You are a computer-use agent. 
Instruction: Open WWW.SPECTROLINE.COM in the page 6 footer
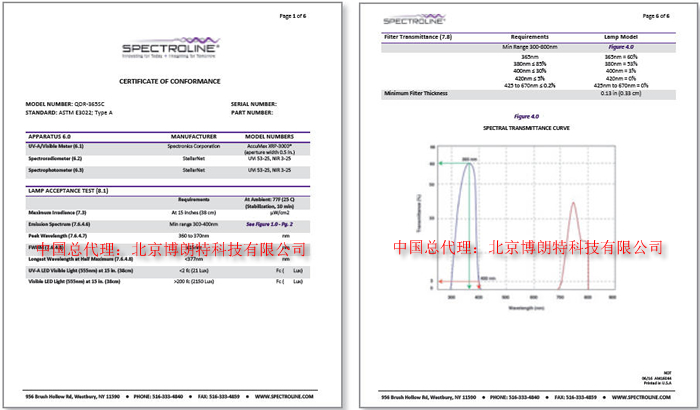(641, 397)
